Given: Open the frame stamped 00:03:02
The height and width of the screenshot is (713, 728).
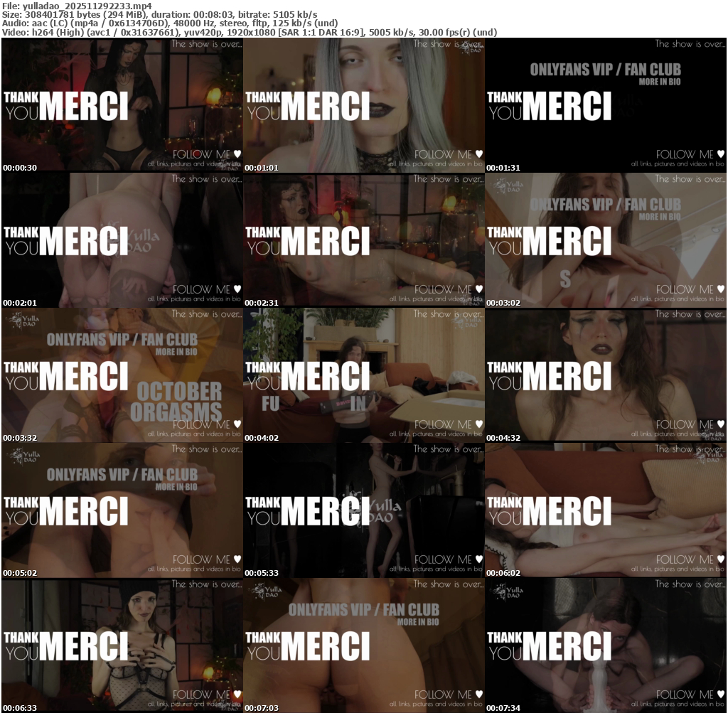Looking at the screenshot, I should pyautogui.click(x=606, y=240).
